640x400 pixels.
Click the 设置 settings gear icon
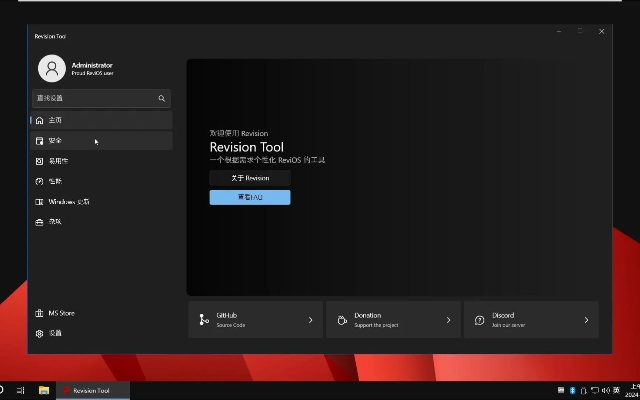(x=40, y=333)
